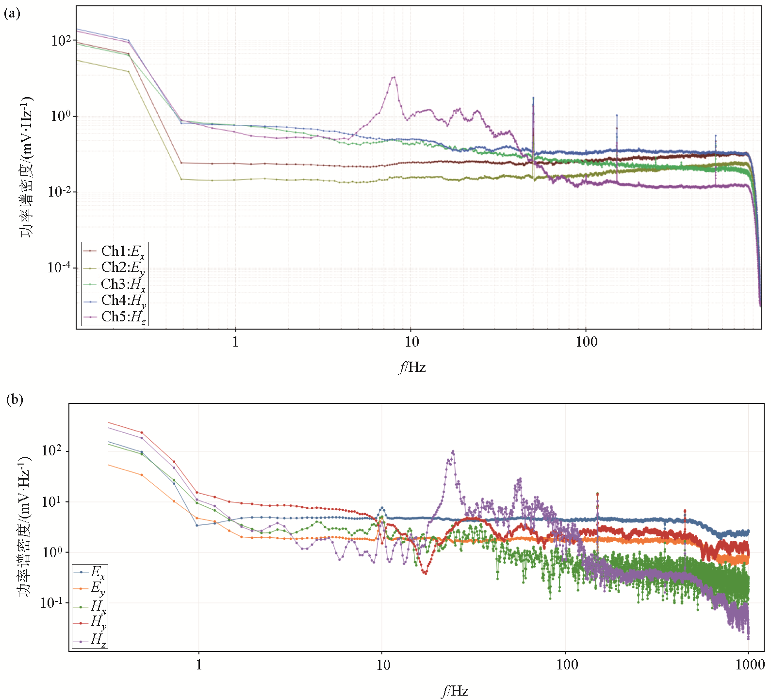Click the (b) panel label
The image size is (771, 700).
15,400
